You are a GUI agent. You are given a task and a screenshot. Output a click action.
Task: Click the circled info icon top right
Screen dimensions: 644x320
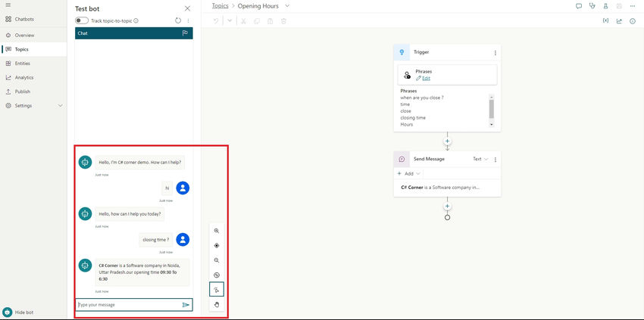pos(633,21)
